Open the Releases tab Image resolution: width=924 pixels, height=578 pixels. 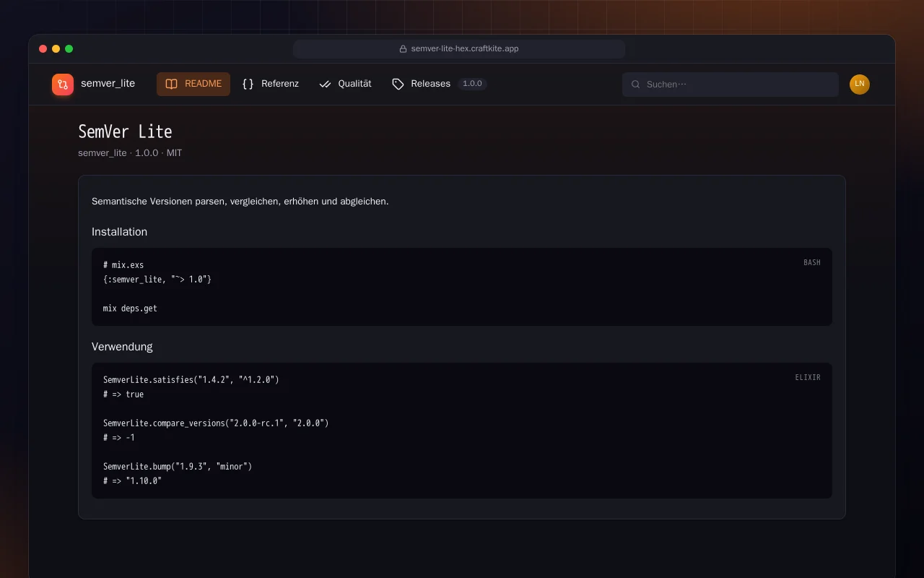click(440, 84)
